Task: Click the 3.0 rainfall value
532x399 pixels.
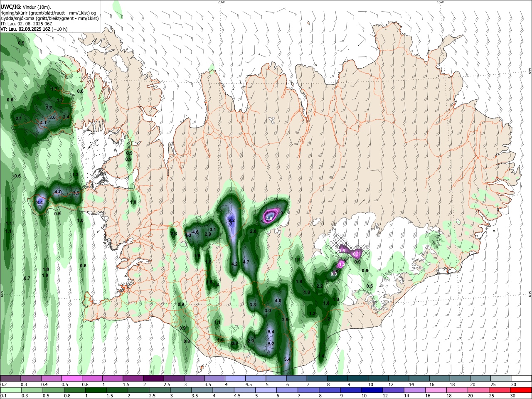Action: click(268, 311)
